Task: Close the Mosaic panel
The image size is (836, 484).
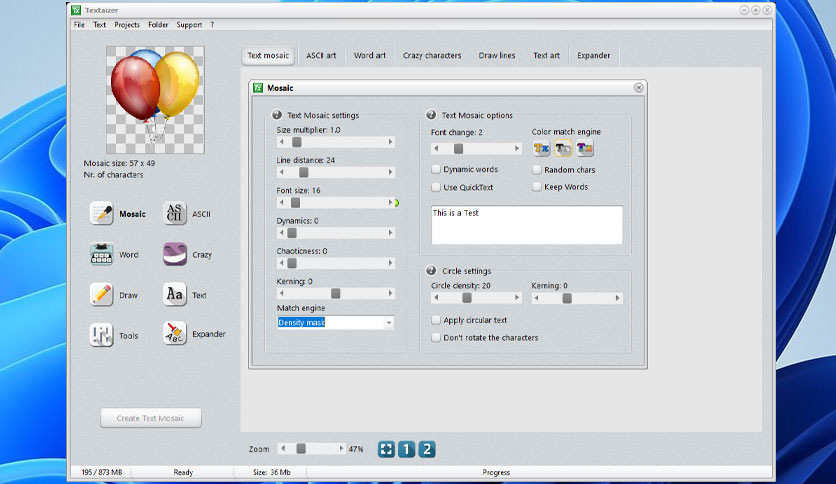Action: point(638,87)
